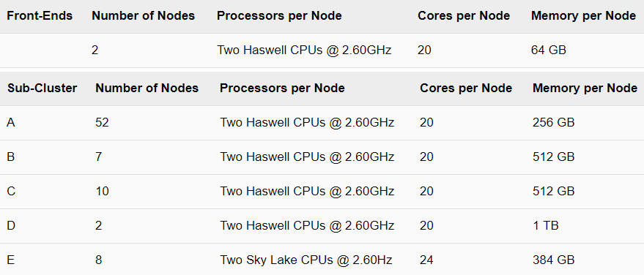Click sub-cluster C row label
Screen dimensions: 644x275
(11, 192)
